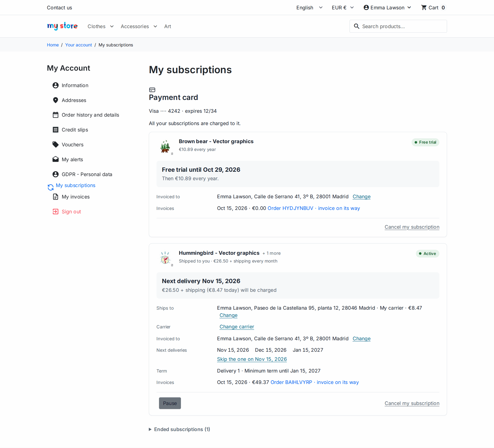494x448 pixels.
Task: Click into Search products field
Action: pos(398,26)
